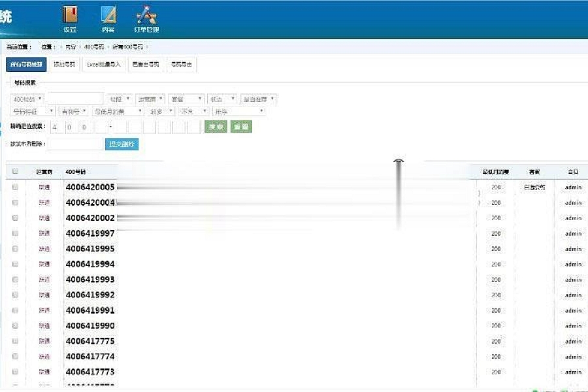
Task: Click the green 搜索 button
Action: pos(216,127)
